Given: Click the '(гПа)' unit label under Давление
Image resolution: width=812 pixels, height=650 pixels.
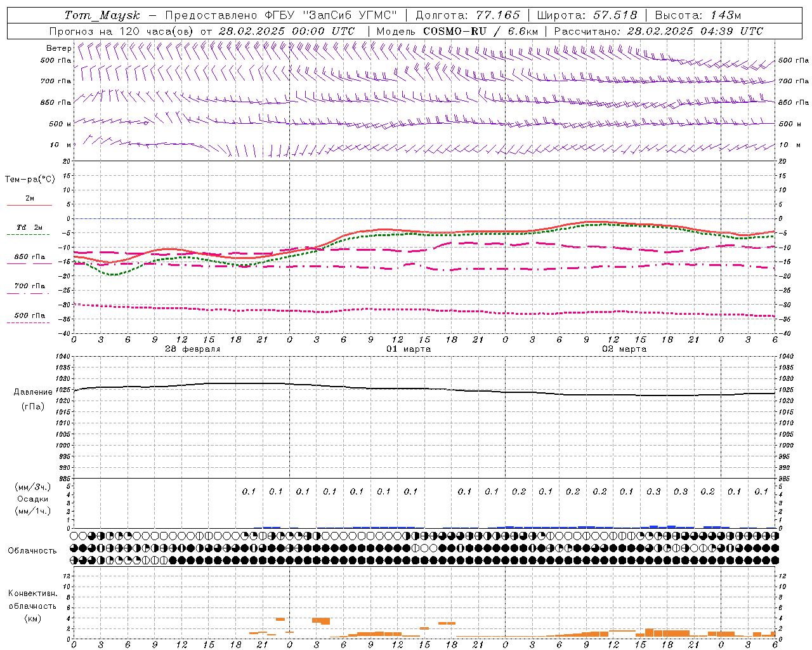Looking at the screenshot, I should click(x=33, y=406).
